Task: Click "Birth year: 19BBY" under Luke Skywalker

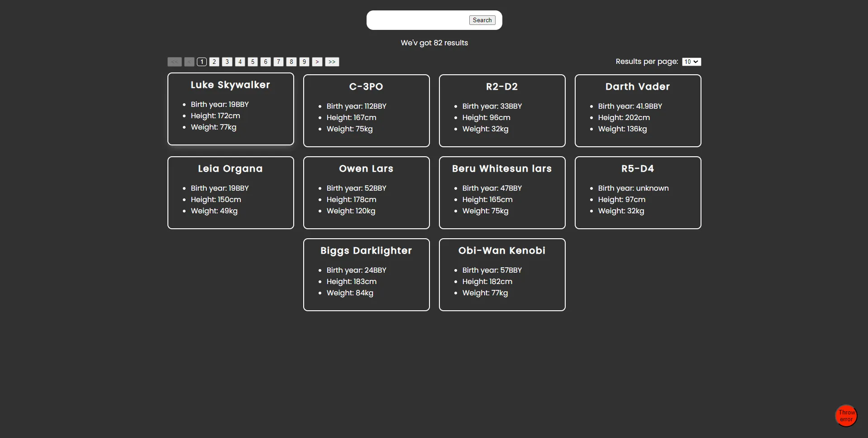Action: click(220, 104)
